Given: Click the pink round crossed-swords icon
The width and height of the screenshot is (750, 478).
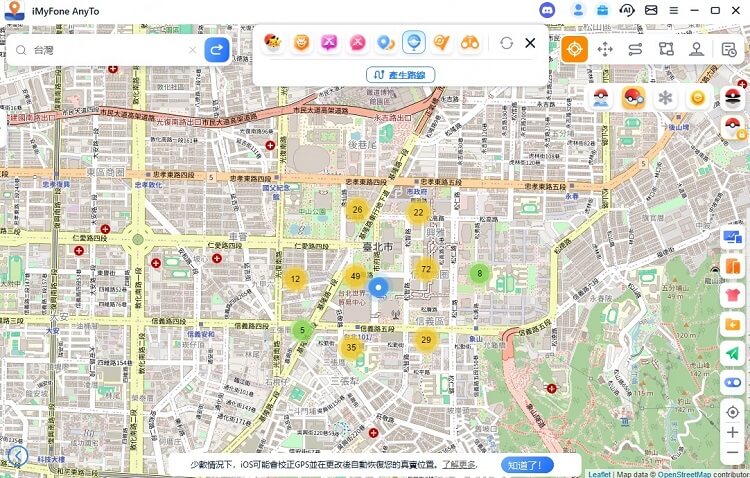Looking at the screenshot, I should click(x=357, y=43).
